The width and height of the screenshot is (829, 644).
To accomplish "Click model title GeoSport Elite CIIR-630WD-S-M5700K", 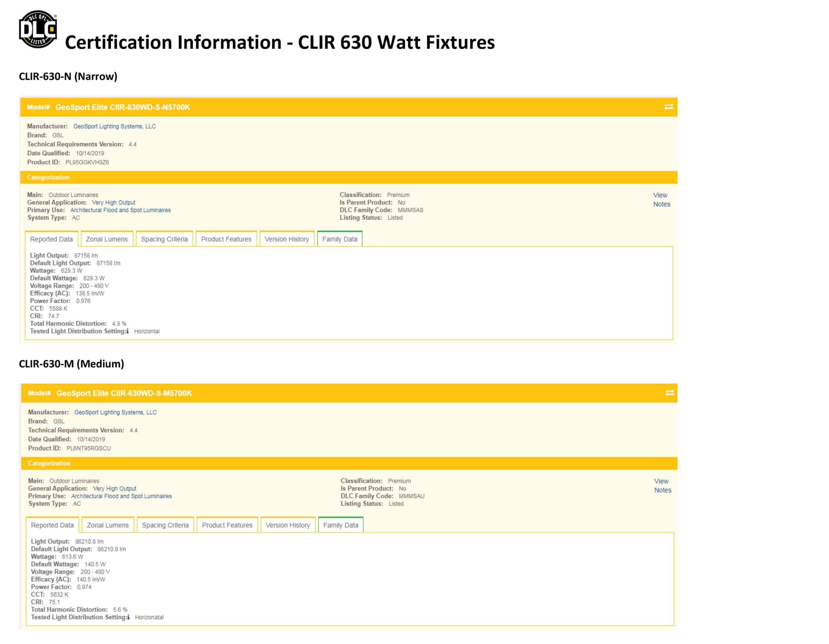I will (x=124, y=393).
